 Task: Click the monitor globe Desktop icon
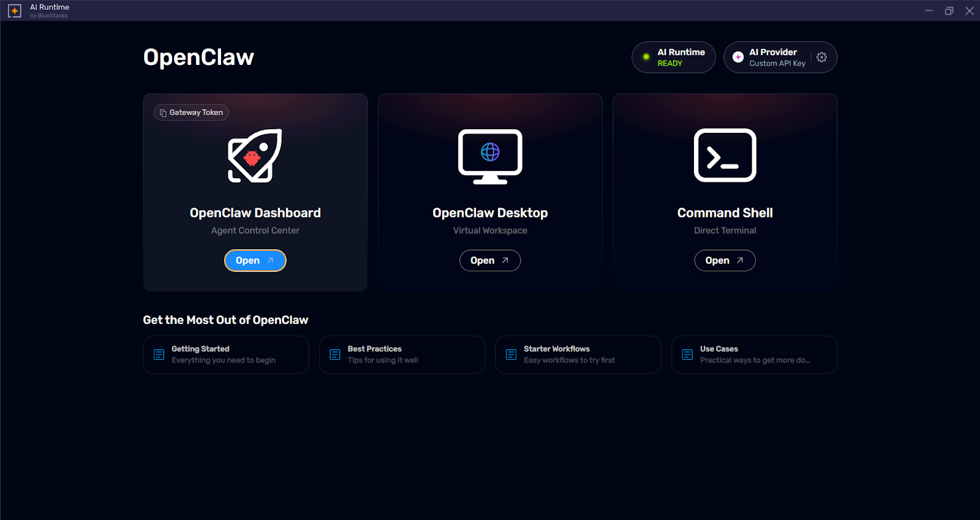pyautogui.click(x=490, y=156)
